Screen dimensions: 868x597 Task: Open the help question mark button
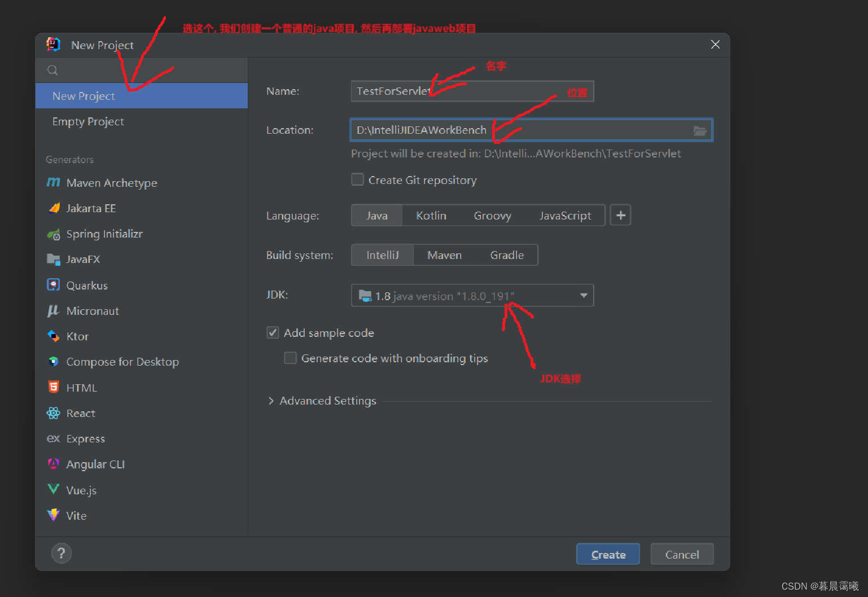[x=62, y=554]
